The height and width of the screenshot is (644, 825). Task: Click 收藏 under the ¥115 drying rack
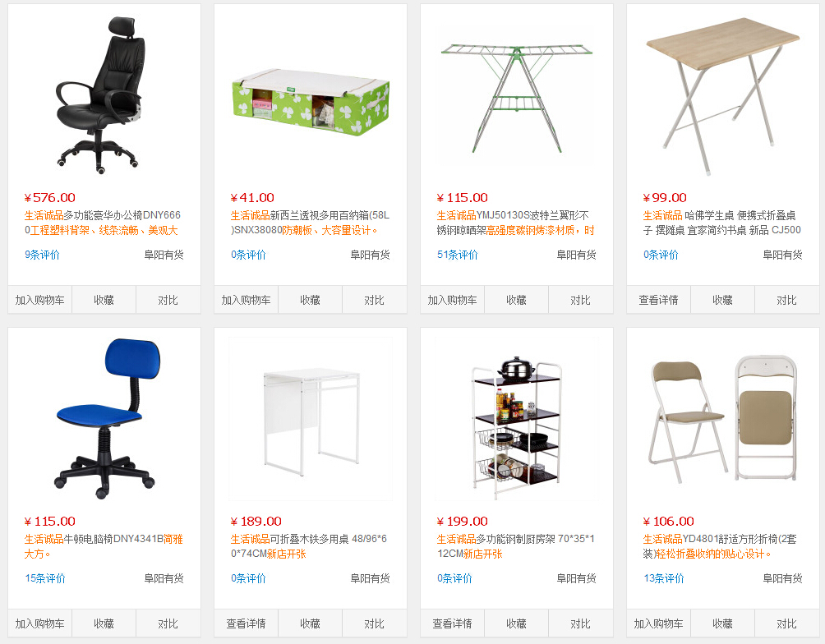coord(516,300)
